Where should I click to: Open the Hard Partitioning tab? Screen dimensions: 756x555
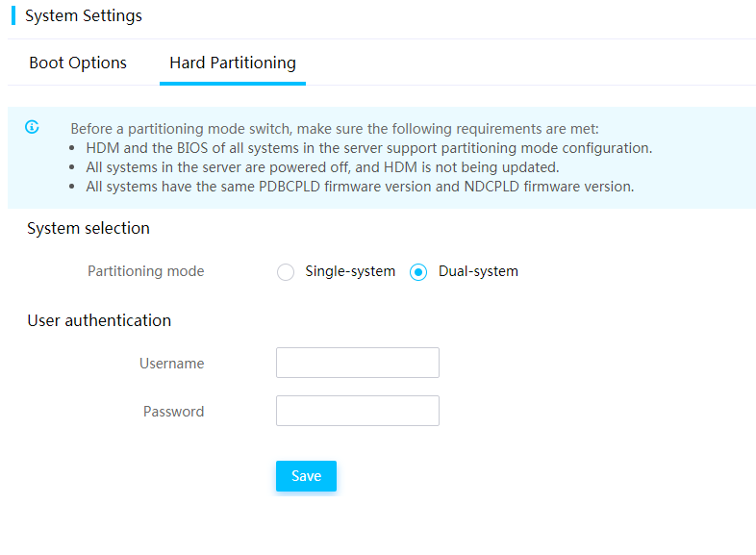click(233, 63)
